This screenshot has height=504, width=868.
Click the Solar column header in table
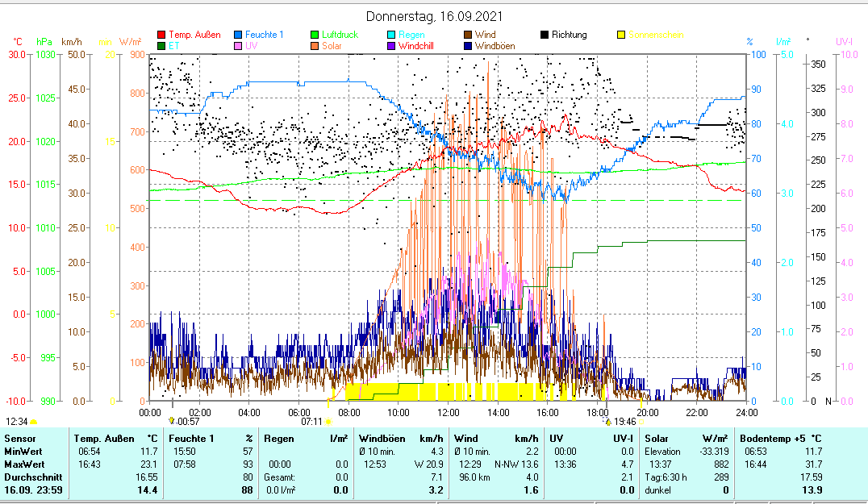656,438
